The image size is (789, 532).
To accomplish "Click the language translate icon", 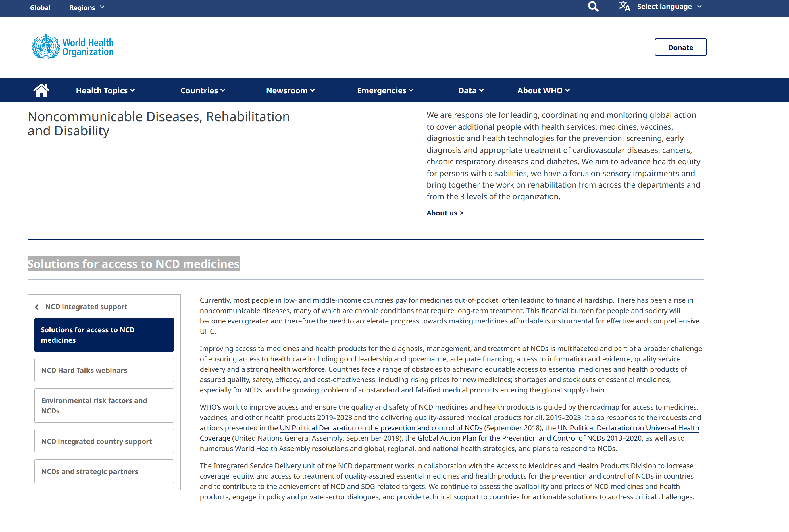I will (x=624, y=6).
